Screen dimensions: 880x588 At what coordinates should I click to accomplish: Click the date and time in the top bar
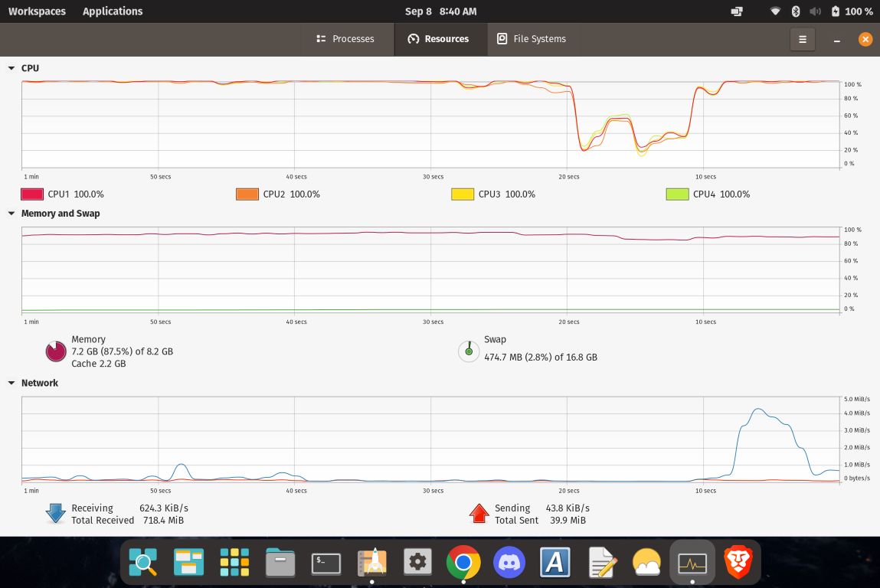click(x=440, y=11)
